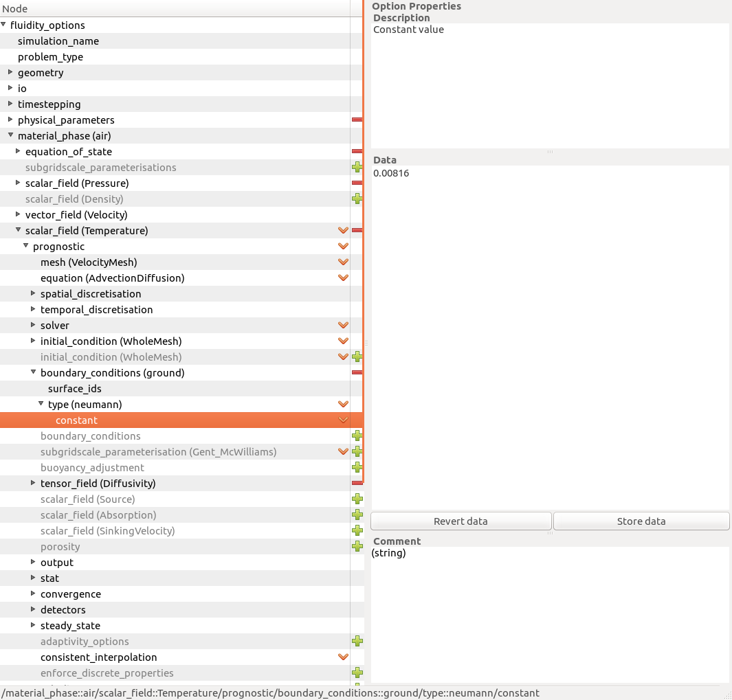
Task: Open choice dropdown on greyed initial_condition (WholeMesh)
Action: [x=343, y=357]
